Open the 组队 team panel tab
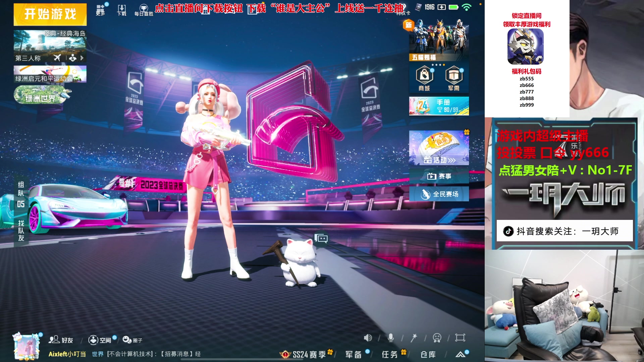 21,195
